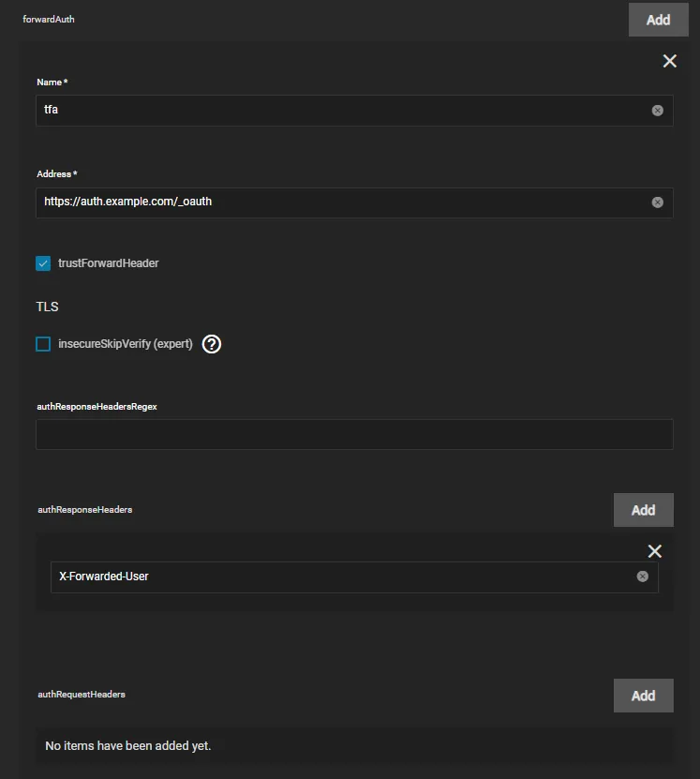Edit the X-Forwarded-User header input
This screenshot has height=779, width=700.
pyautogui.click(x=337, y=577)
